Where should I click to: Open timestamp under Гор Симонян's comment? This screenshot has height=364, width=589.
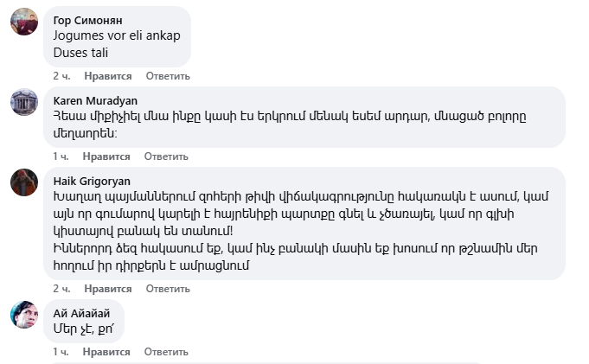(61, 76)
